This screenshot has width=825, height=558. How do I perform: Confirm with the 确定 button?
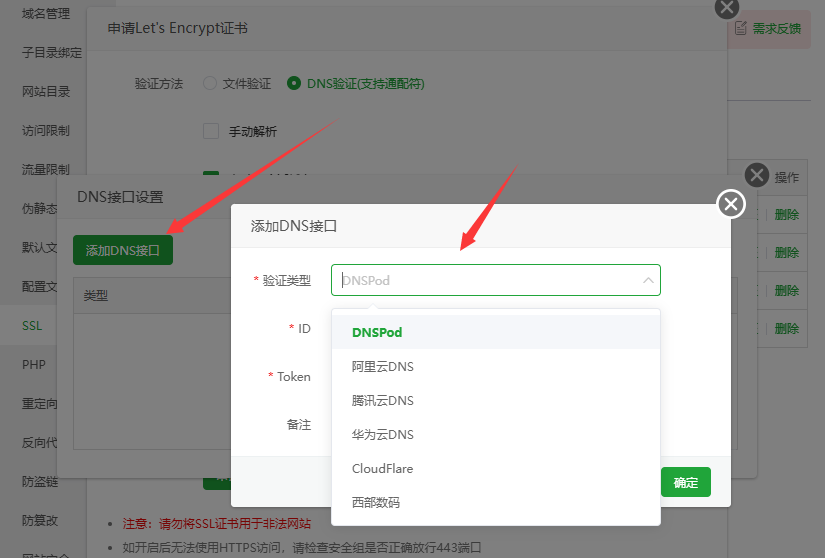pos(686,482)
